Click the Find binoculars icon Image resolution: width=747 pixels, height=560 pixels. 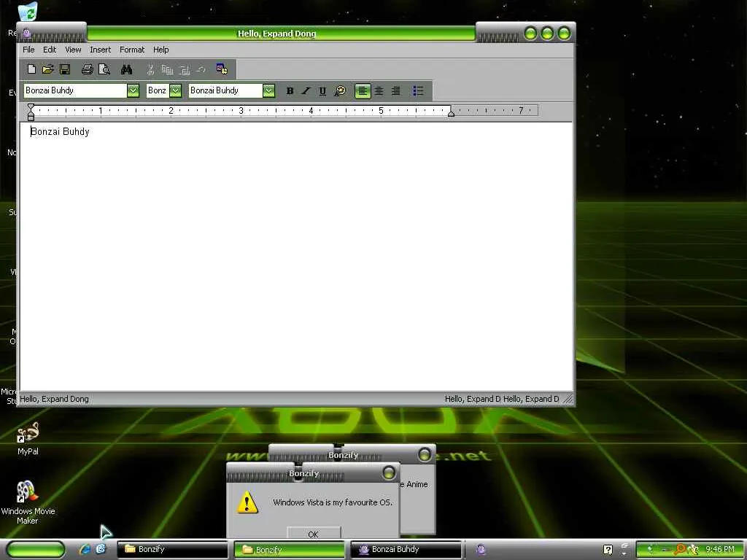click(126, 69)
